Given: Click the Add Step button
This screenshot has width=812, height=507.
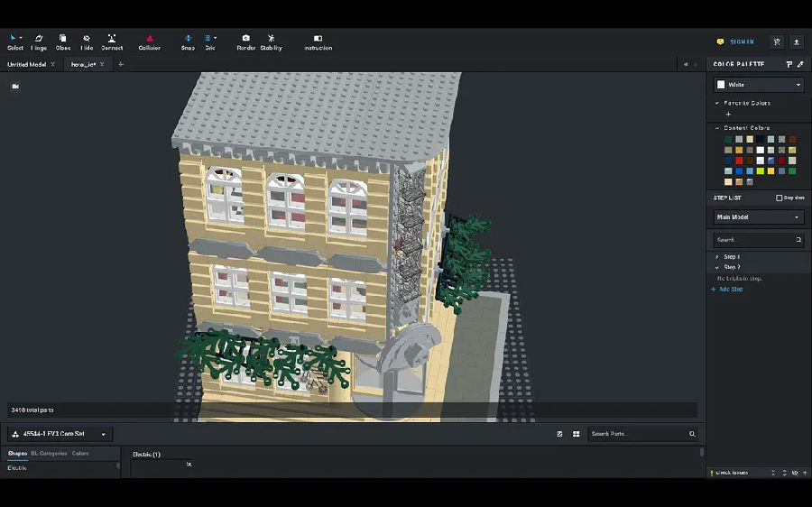Looking at the screenshot, I should pos(731,290).
